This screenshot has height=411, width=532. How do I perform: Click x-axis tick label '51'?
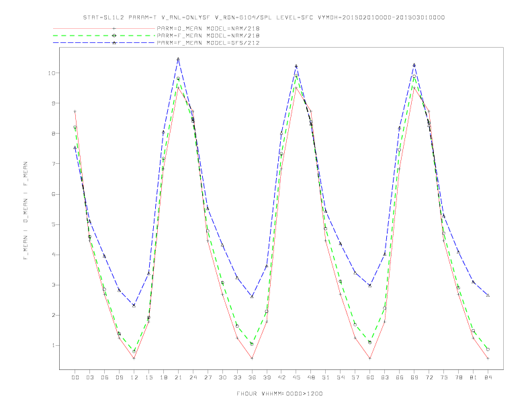click(x=326, y=377)
